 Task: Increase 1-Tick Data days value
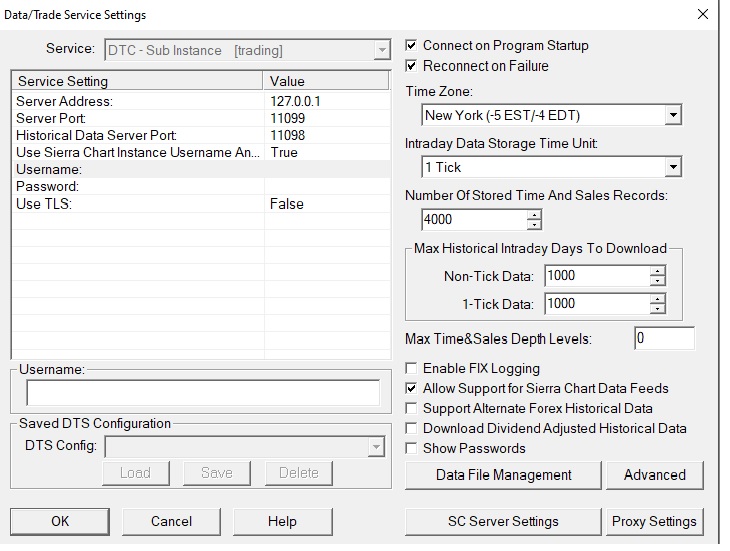657,299
